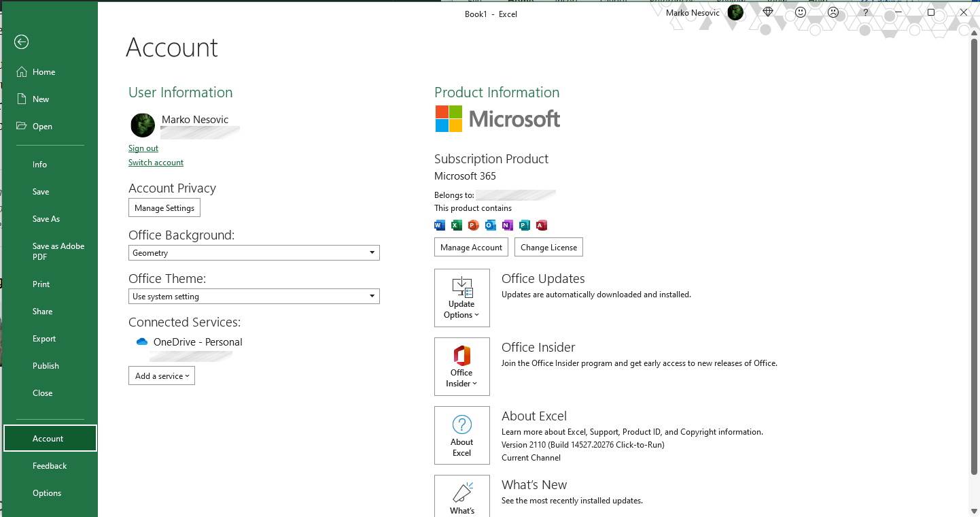Click the OneDrive cloud icon under Connected Services
The image size is (980, 517).
click(x=141, y=341)
